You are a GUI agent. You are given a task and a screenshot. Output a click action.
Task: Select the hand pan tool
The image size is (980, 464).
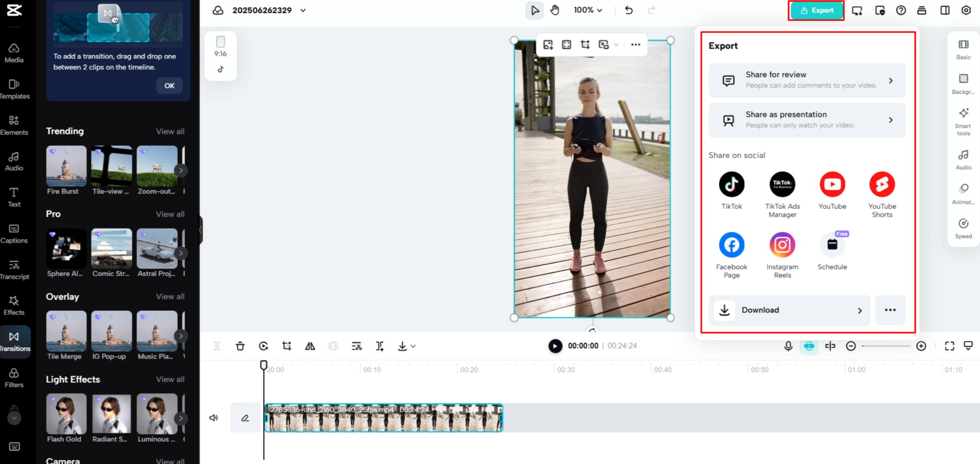555,10
